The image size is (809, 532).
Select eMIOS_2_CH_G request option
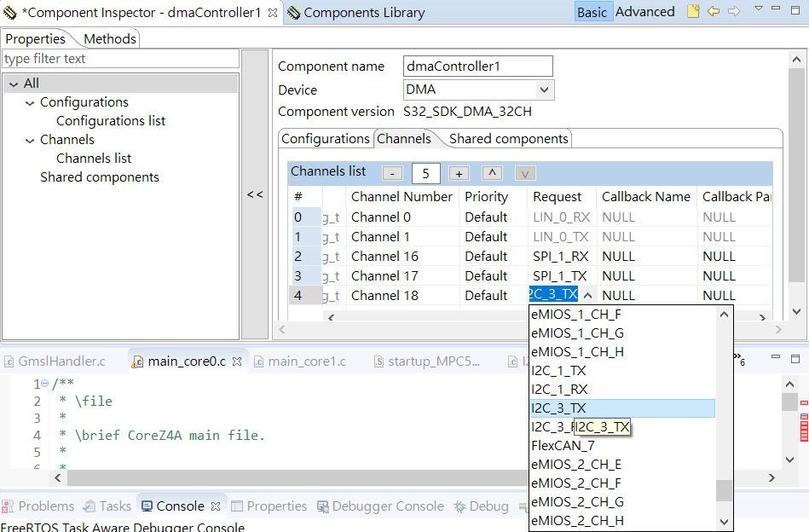click(x=577, y=501)
